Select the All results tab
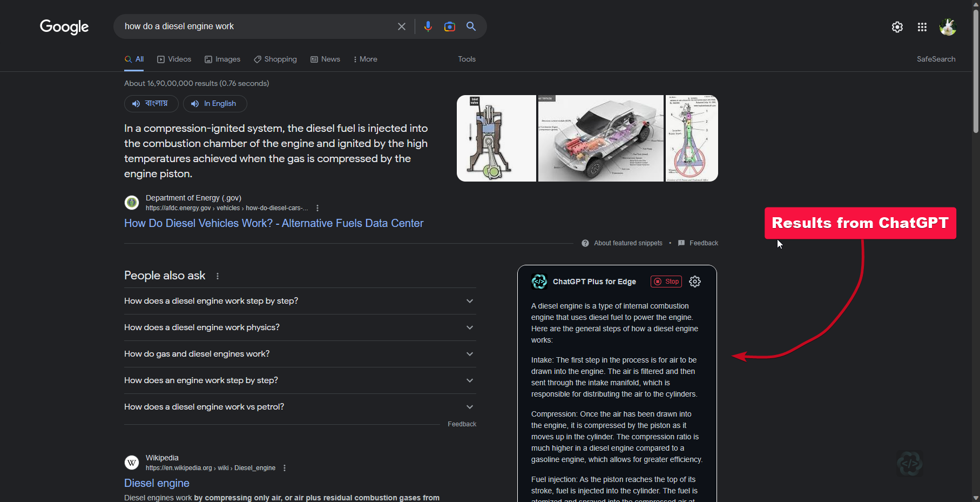The image size is (980, 502). tap(134, 59)
